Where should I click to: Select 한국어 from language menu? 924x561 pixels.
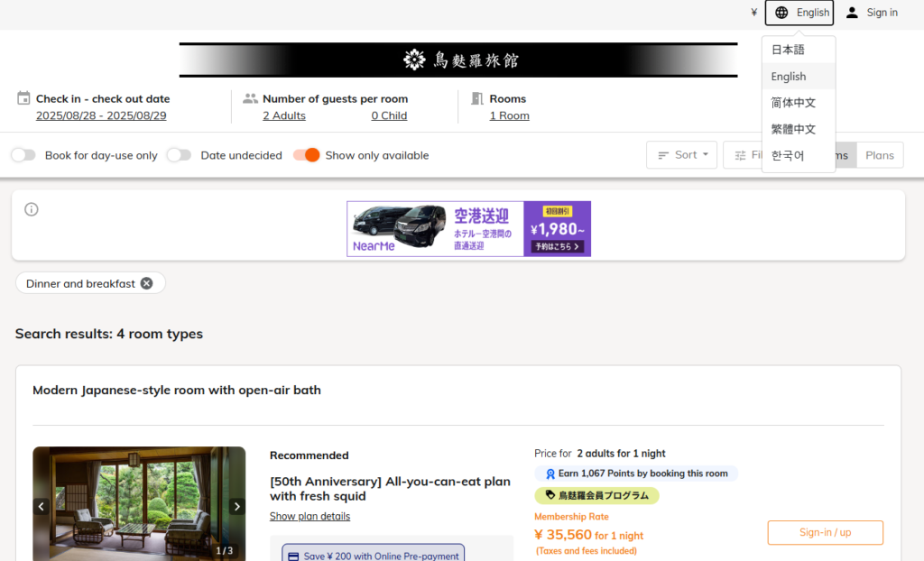pyautogui.click(x=799, y=155)
